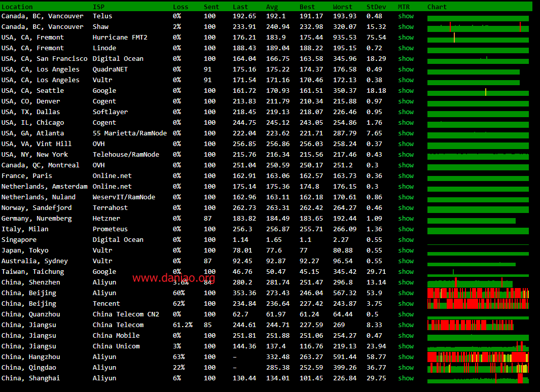This screenshot has height=392, width=540.
Task: Show MTR for Denver Cogent row
Action: click(x=406, y=101)
